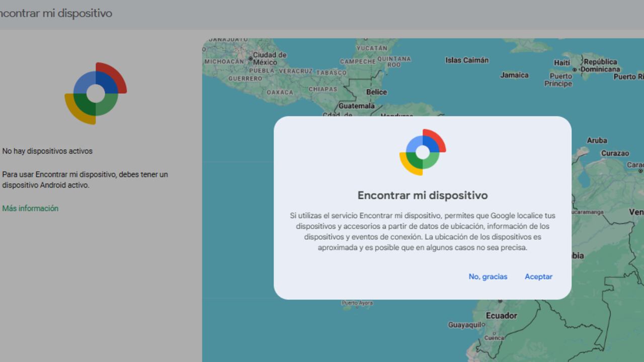The width and height of the screenshot is (644, 362).
Task: Click the República Dominicana map label
Action: 599,65
